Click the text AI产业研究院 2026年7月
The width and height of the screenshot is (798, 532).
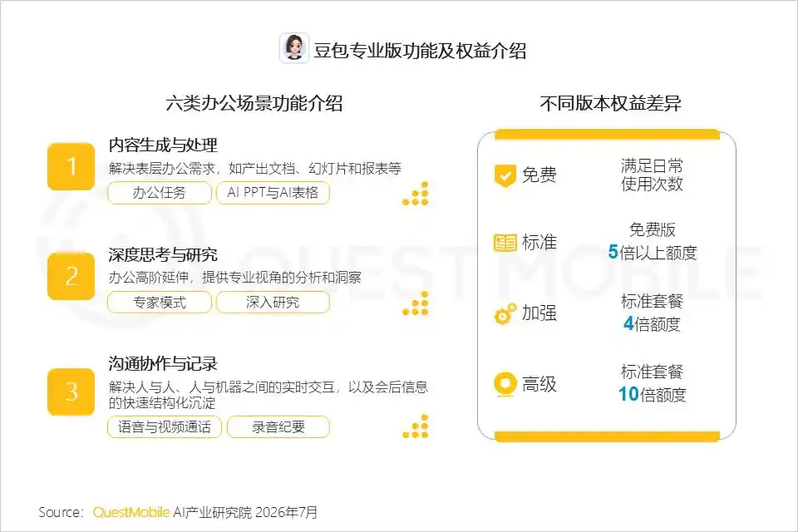pyautogui.click(x=245, y=512)
